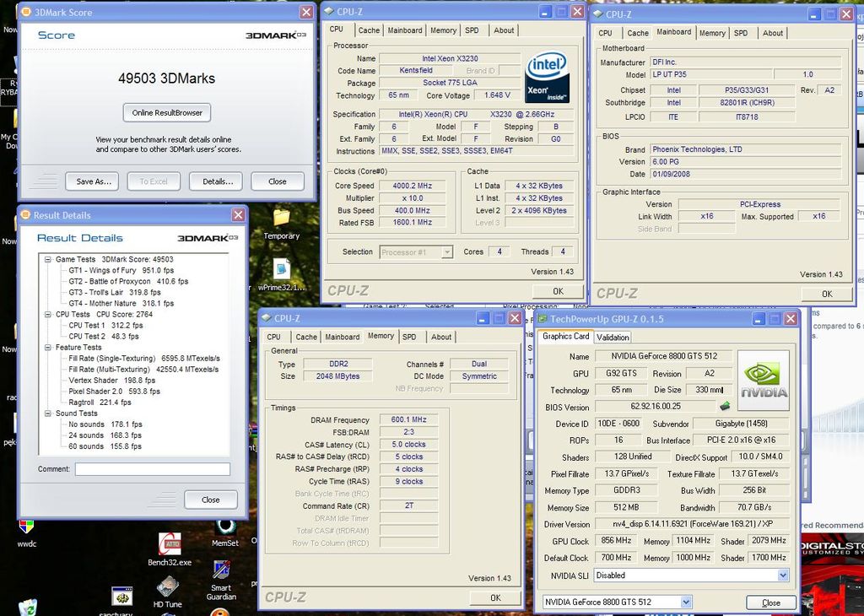Image resolution: width=864 pixels, height=616 pixels.
Task: Select CPU Test 1 312.2 fps row
Action: (105, 325)
